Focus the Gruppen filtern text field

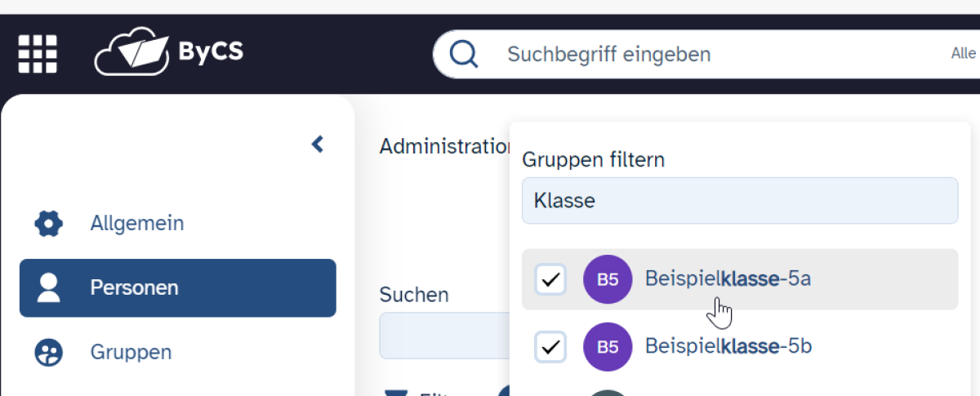tap(739, 201)
